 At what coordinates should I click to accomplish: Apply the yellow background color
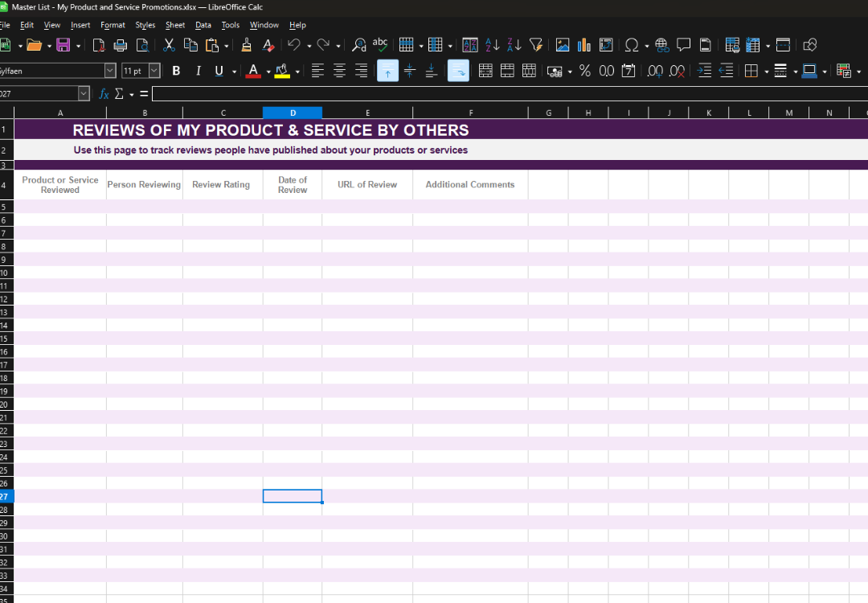[282, 71]
